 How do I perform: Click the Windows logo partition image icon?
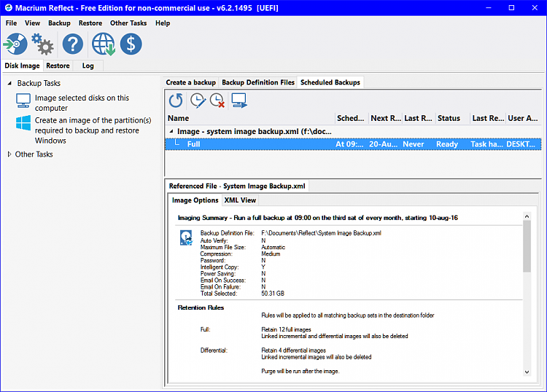tap(23, 123)
